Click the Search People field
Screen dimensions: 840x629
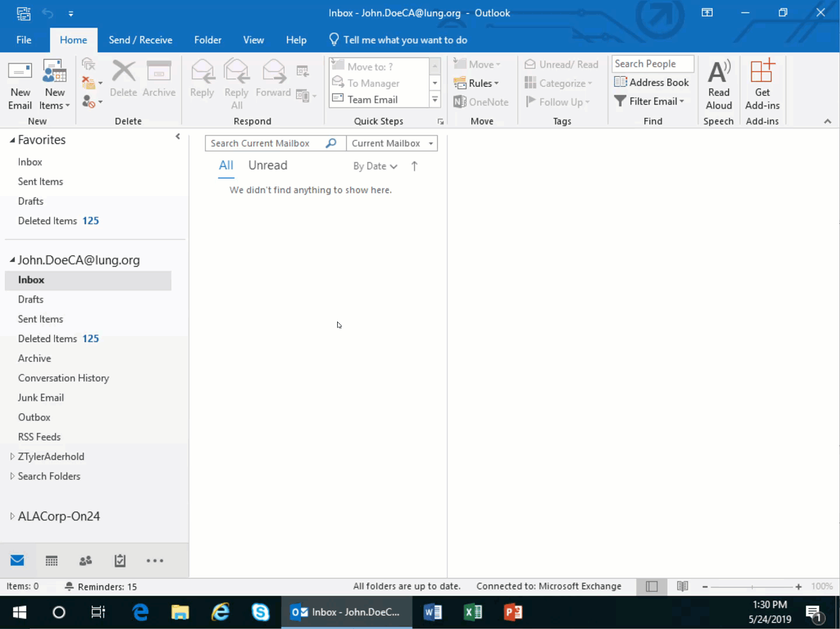(x=653, y=64)
